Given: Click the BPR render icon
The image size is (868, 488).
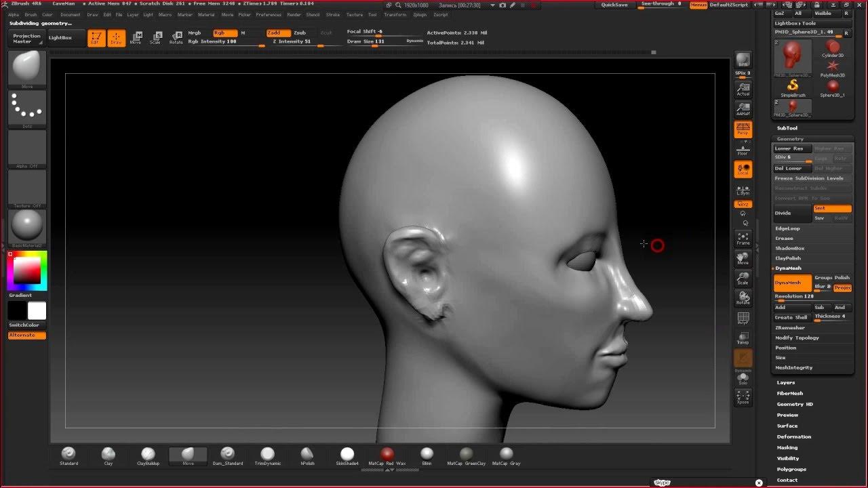Looking at the screenshot, I should pyautogui.click(x=743, y=60).
